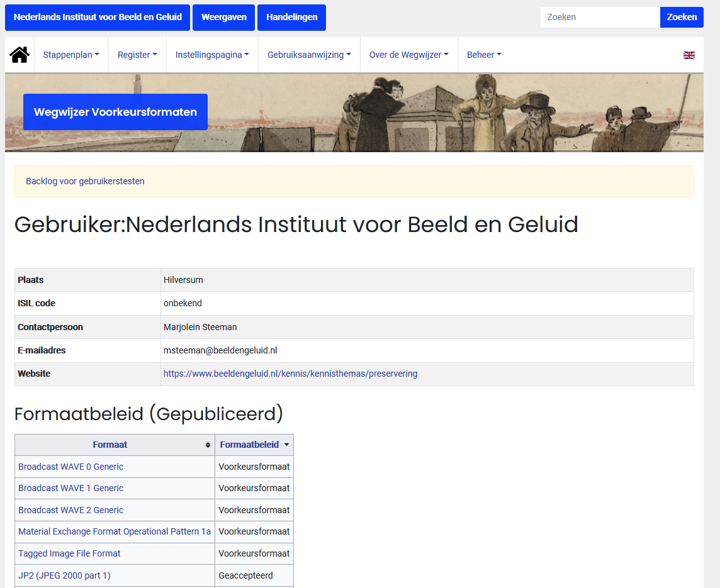Sort by Formaatbeleid column arrow
The width and height of the screenshot is (720, 588).
tap(286, 445)
